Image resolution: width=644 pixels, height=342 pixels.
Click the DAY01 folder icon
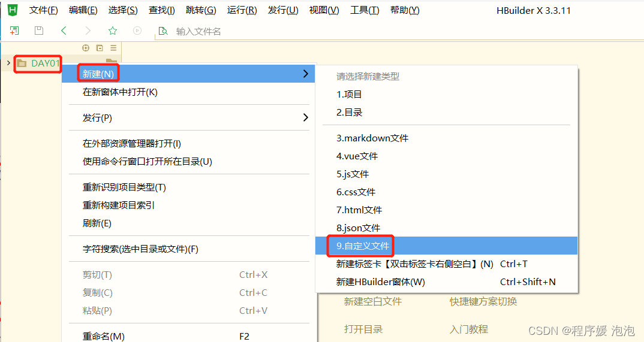tap(22, 63)
